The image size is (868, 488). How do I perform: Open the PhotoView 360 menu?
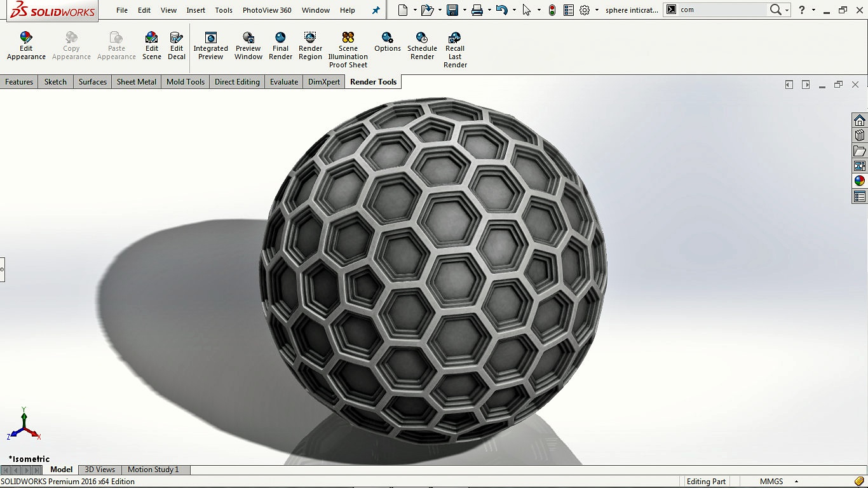(267, 10)
